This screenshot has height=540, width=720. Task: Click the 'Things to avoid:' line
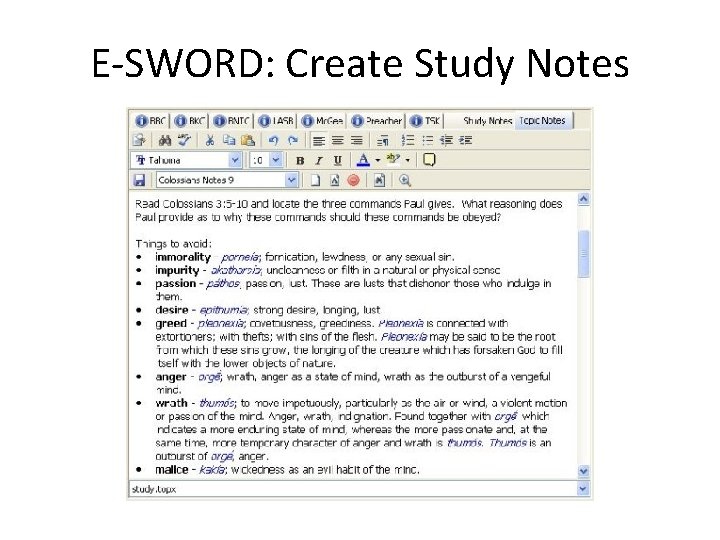174,244
